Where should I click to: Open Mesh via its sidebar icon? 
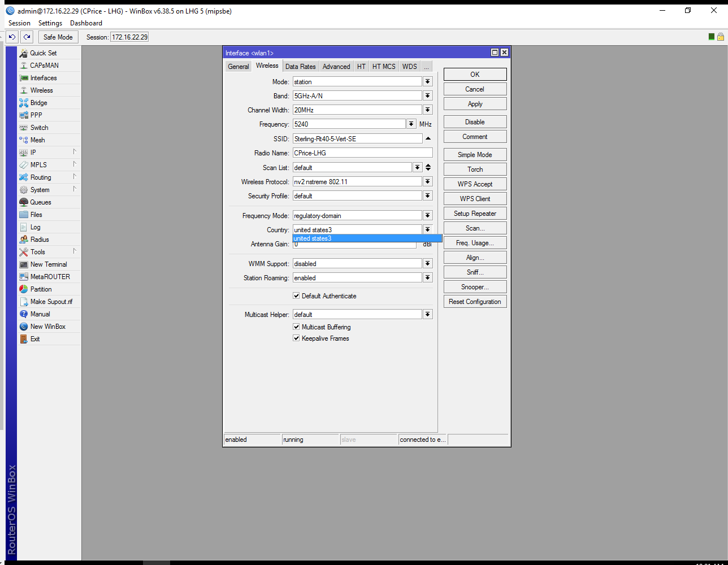(24, 140)
